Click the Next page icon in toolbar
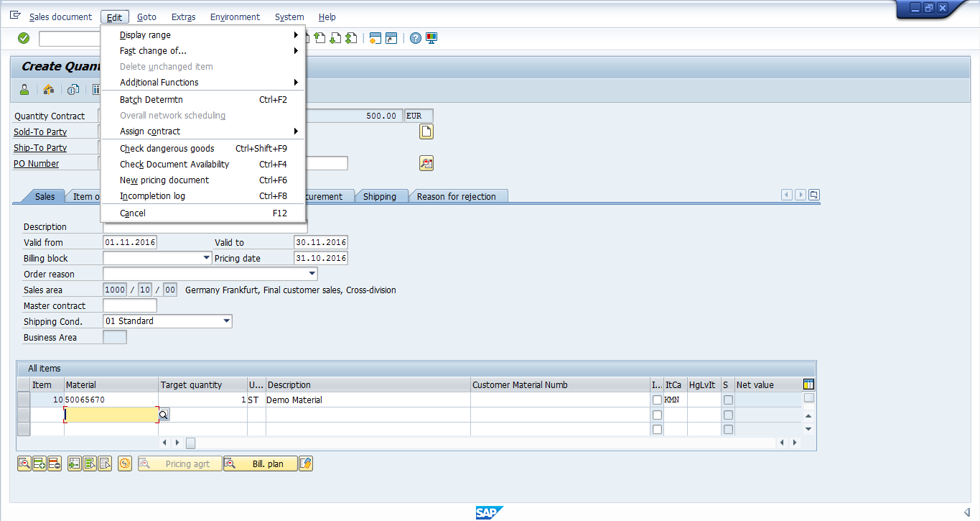Screen dimensions: 980x521 pyautogui.click(x=335, y=38)
